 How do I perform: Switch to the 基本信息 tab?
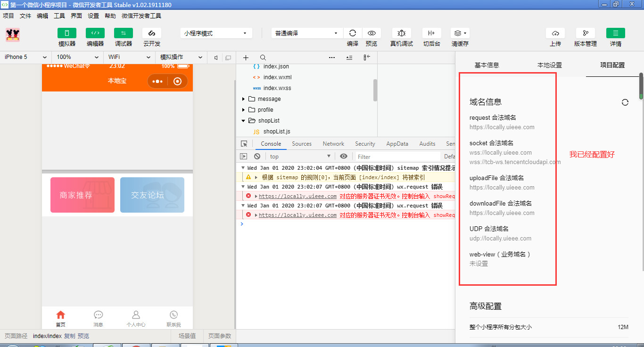tap(487, 65)
